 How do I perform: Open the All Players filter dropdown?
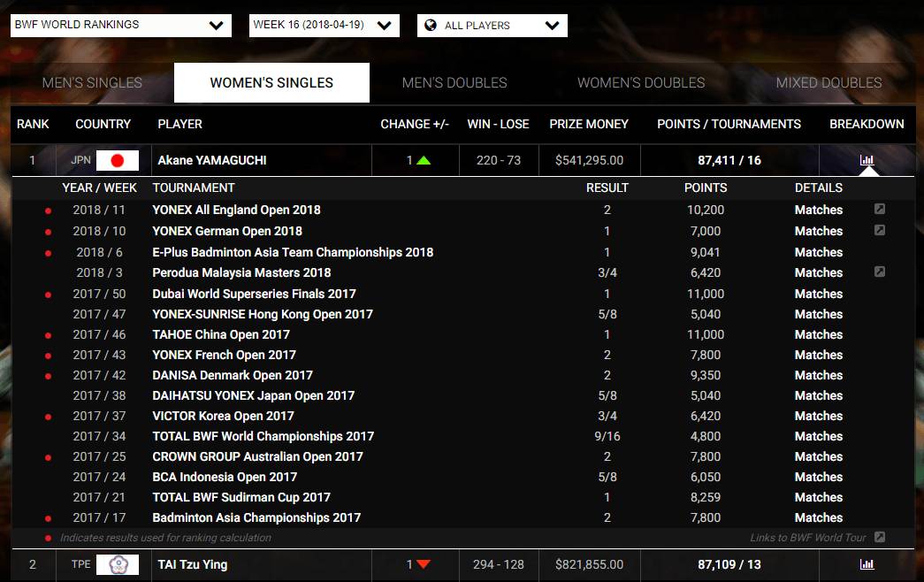(492, 26)
